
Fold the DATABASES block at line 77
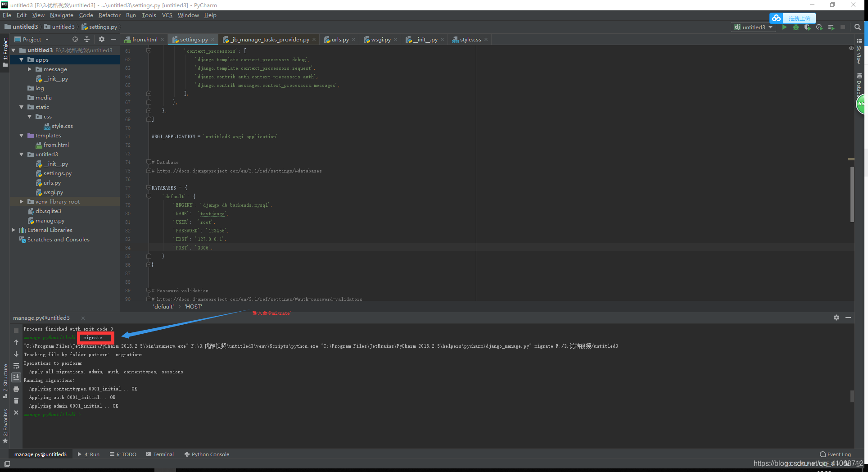149,188
